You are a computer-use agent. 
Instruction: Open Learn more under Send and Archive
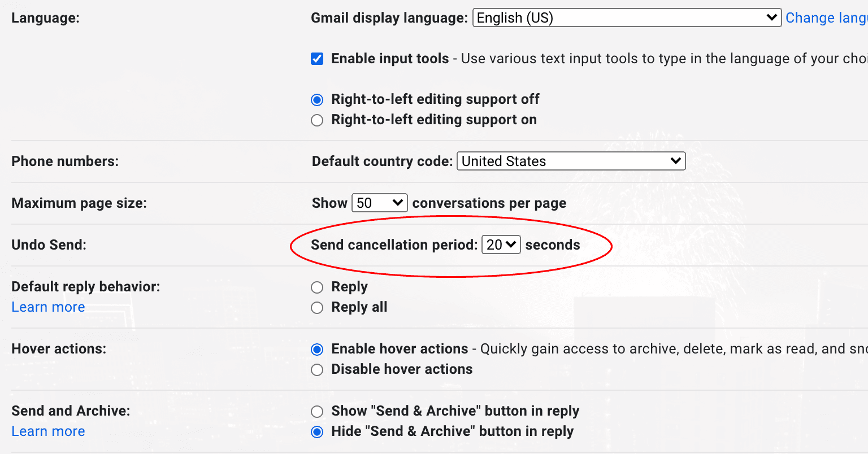[x=48, y=431]
